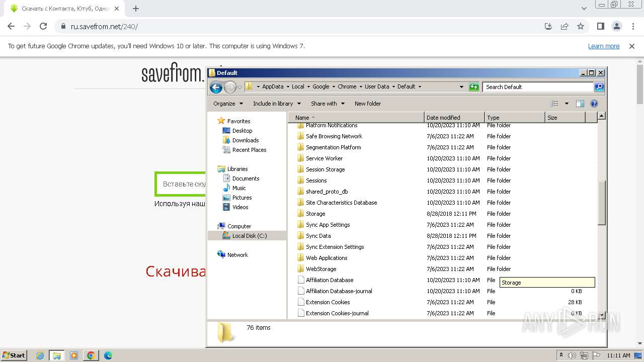Viewport: 644px width, 362px height.
Task: Bookmark this page with star icon
Action: pyautogui.click(x=581, y=26)
